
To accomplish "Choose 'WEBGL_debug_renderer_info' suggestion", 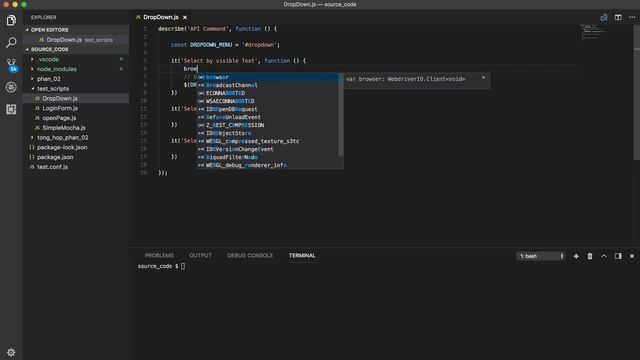I will click(x=268, y=165).
